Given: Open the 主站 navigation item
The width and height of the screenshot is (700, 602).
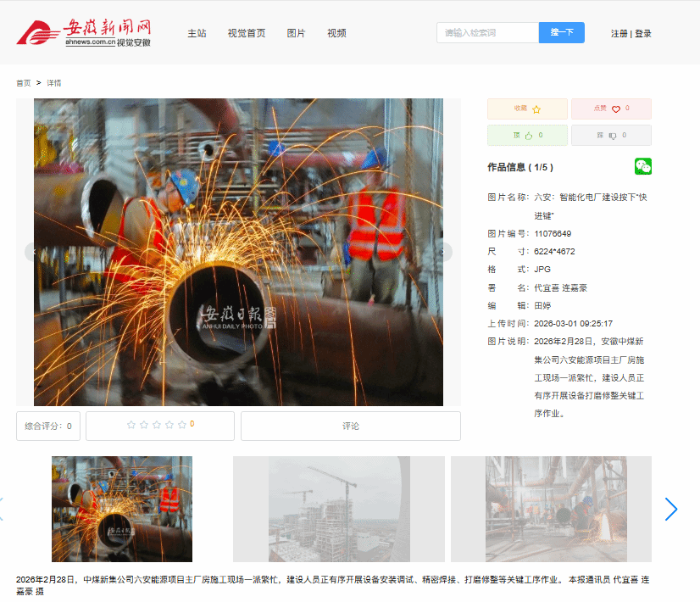Looking at the screenshot, I should (x=197, y=33).
